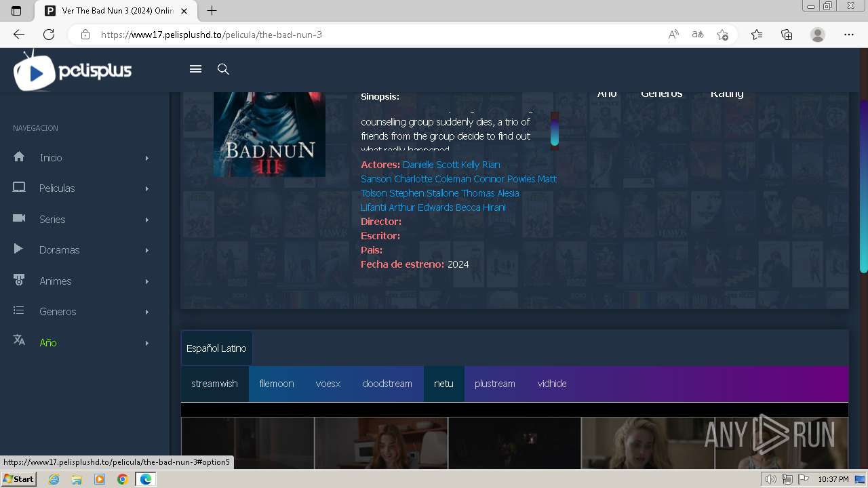Image resolution: width=868 pixels, height=488 pixels.
Task: Close the Bad Nun 3 tab
Action: coord(184,11)
